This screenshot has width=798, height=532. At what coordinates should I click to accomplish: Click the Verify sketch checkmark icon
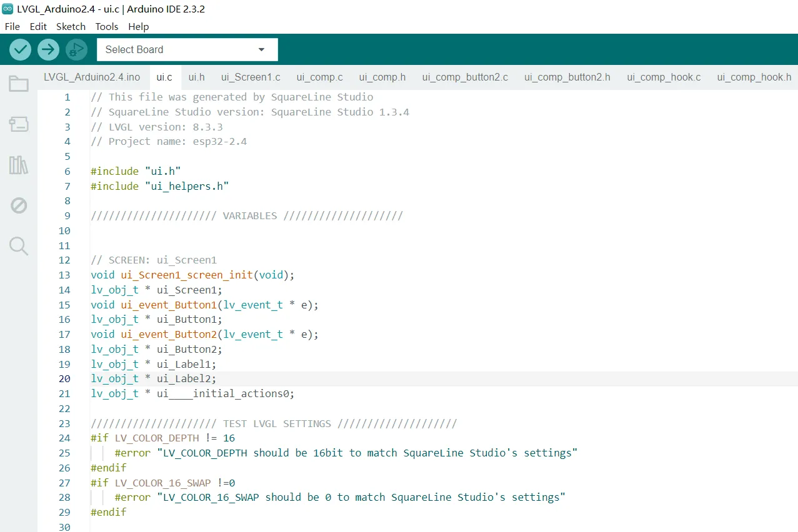[x=21, y=49]
